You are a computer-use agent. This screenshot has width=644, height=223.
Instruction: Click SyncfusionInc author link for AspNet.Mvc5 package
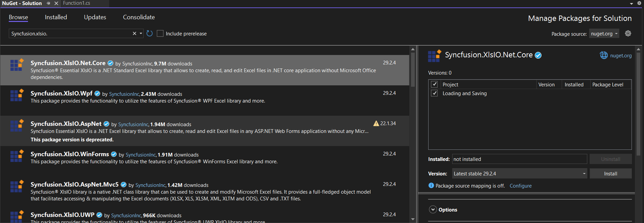150,185
